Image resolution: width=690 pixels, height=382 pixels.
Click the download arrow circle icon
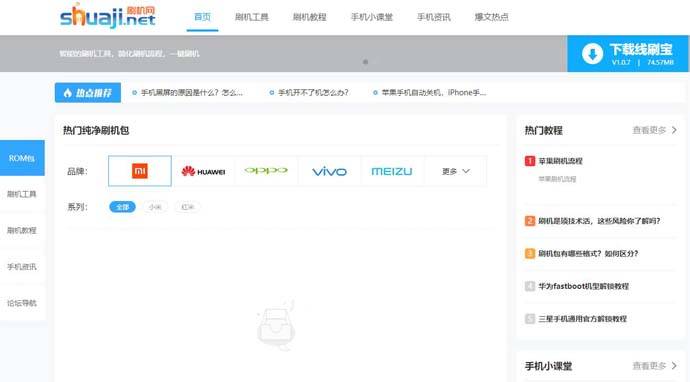point(592,54)
